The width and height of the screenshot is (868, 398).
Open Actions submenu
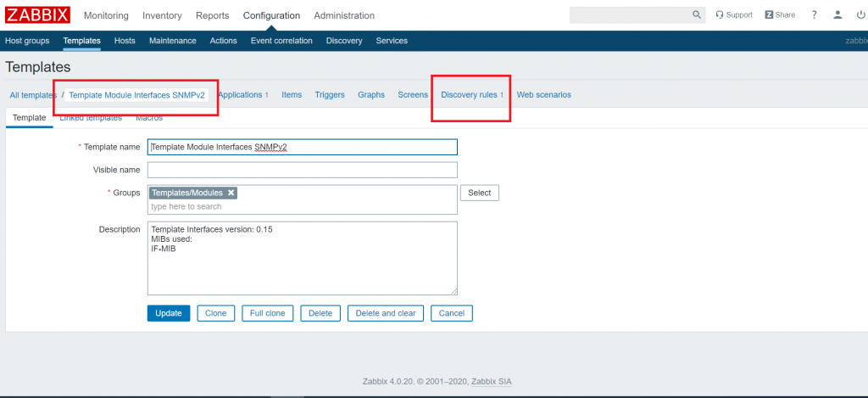(224, 41)
